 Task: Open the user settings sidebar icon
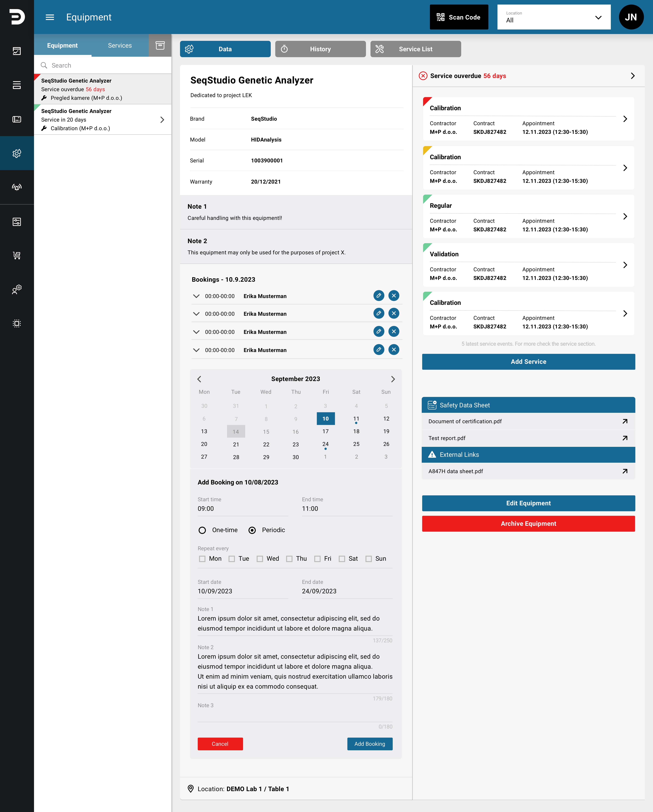pyautogui.click(x=17, y=289)
